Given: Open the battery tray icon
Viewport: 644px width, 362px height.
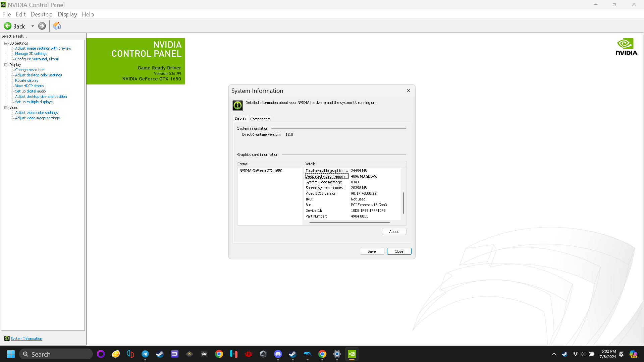Looking at the screenshot, I should click(592, 354).
